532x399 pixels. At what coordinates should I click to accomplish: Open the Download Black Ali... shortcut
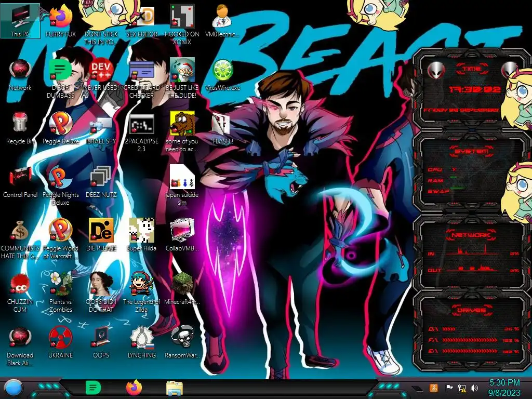click(x=20, y=346)
